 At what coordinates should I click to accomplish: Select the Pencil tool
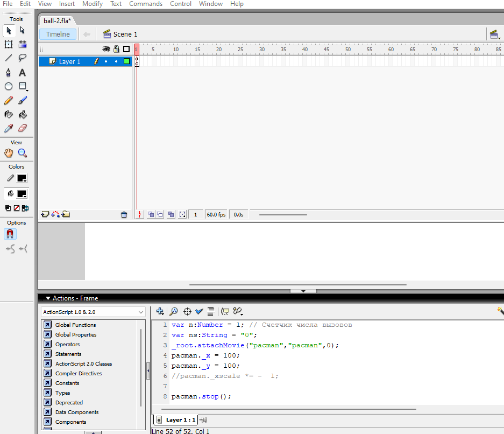(9, 100)
